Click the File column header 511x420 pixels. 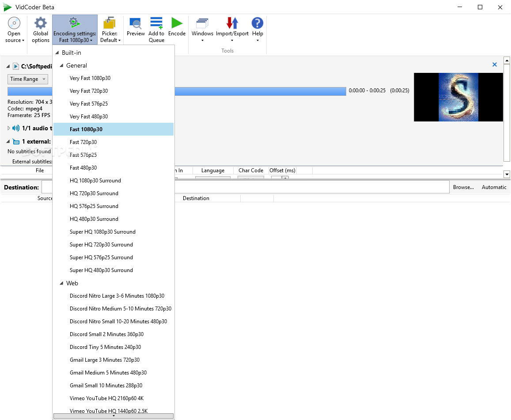point(40,170)
